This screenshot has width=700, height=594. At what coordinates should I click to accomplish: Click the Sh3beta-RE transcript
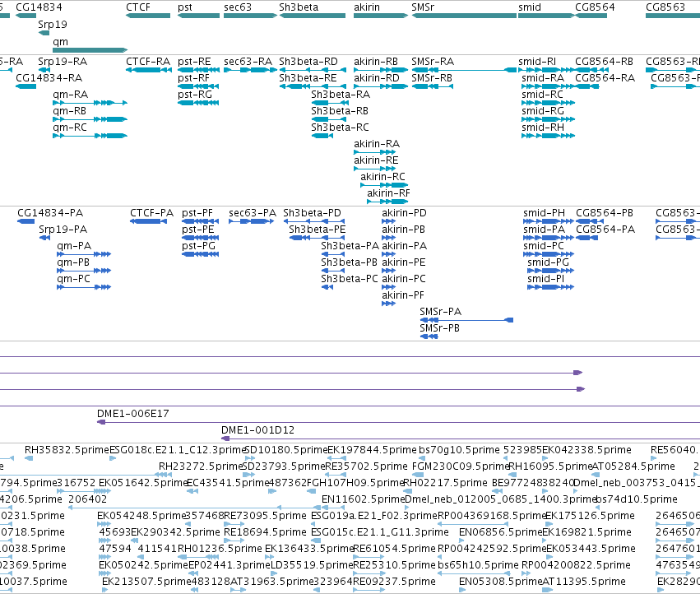click(x=313, y=86)
